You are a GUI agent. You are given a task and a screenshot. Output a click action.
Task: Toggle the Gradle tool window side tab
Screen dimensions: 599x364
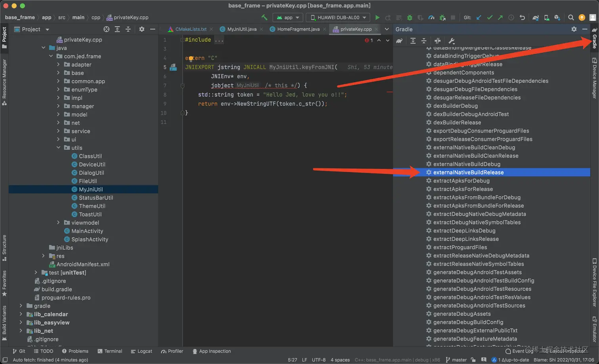coord(594,38)
